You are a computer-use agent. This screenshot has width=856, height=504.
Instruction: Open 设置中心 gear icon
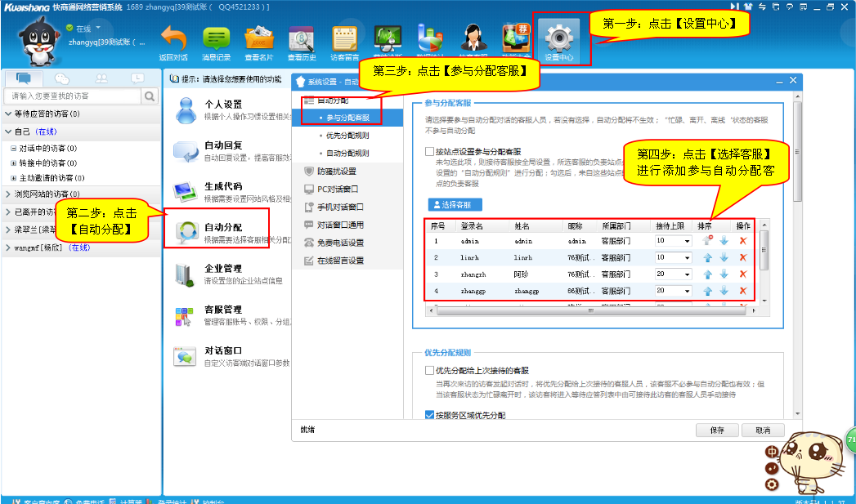(559, 38)
